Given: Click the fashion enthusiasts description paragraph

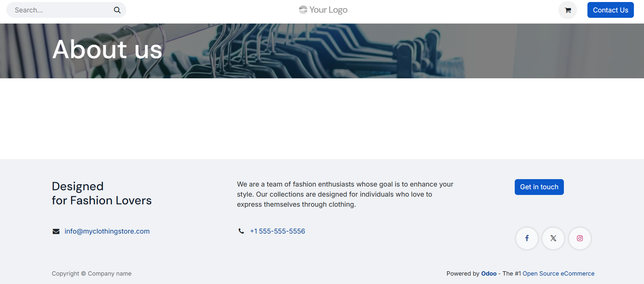Looking at the screenshot, I should (345, 194).
